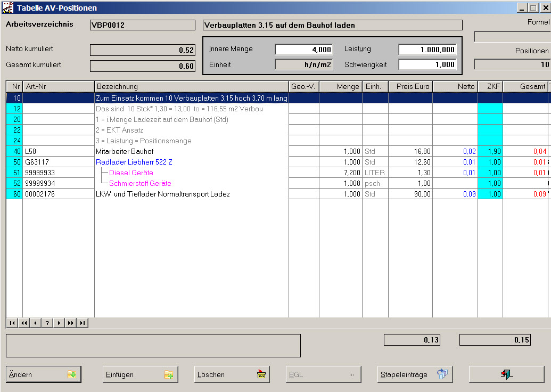Focus the Leistung input field
Image resolution: width=551 pixels, height=392 pixels.
427,50
